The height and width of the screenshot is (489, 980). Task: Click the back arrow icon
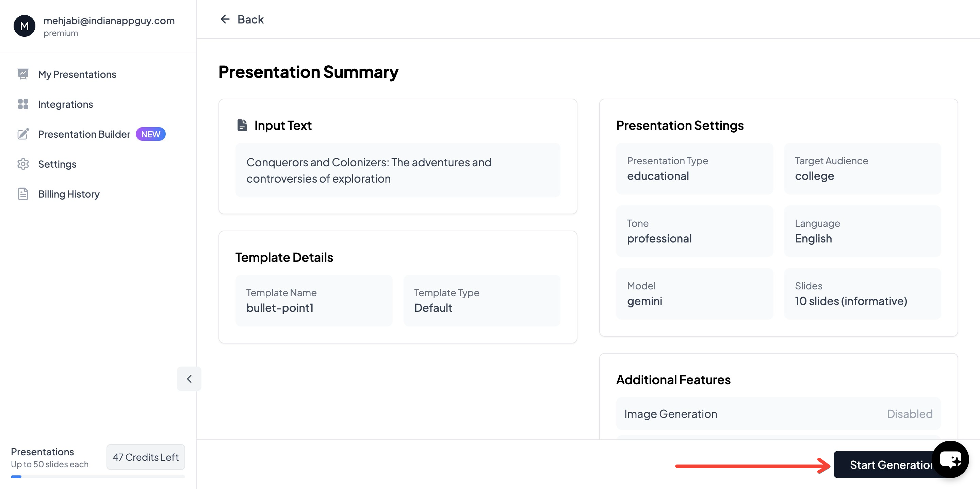[x=225, y=19]
